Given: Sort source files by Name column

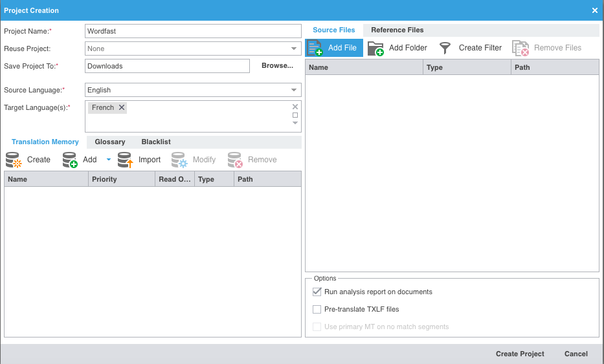Looking at the screenshot, I should [364, 67].
